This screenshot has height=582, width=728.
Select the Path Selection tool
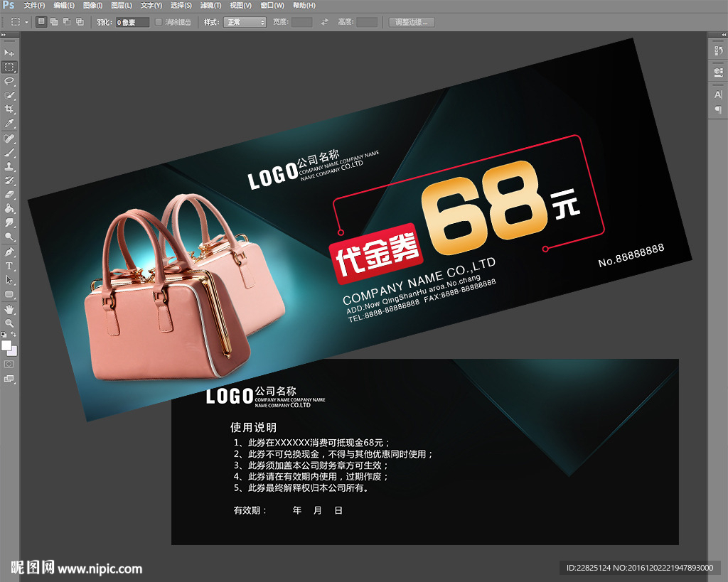coord(9,280)
